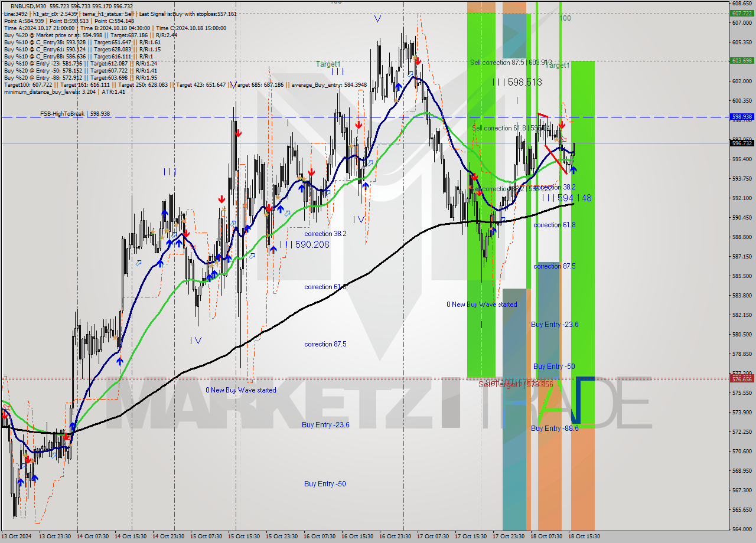The height and width of the screenshot is (543, 756).
Task: Select the blue 598.938 price tag on axis
Action: tap(741, 117)
